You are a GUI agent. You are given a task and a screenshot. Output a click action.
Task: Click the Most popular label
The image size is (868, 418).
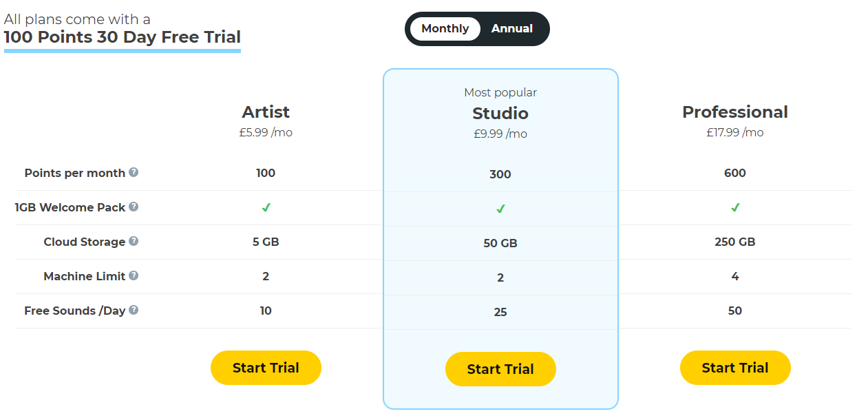pos(500,92)
